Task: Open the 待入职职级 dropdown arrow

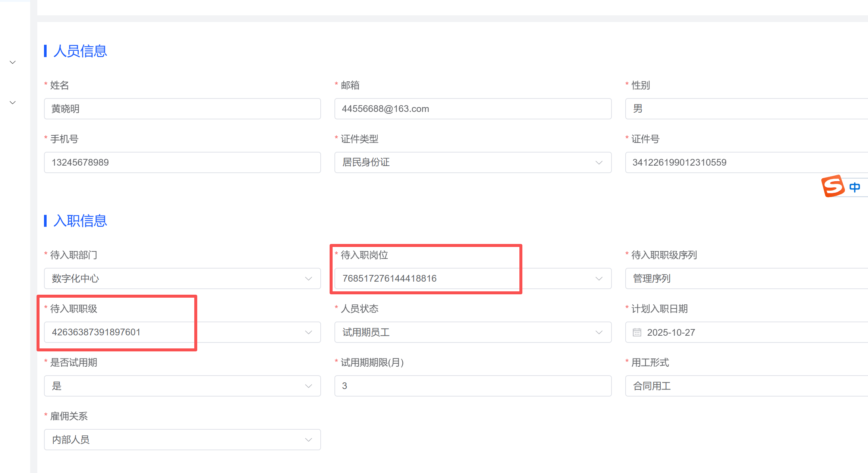Action: [308, 332]
